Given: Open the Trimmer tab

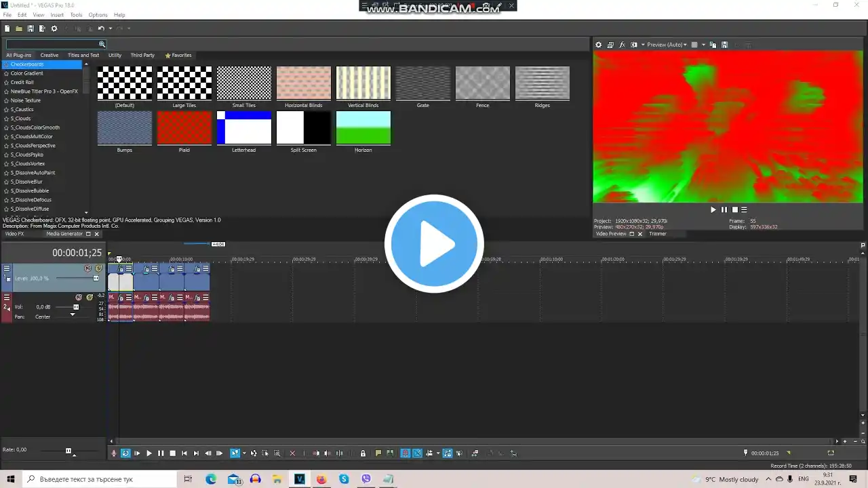Looking at the screenshot, I should pos(658,234).
